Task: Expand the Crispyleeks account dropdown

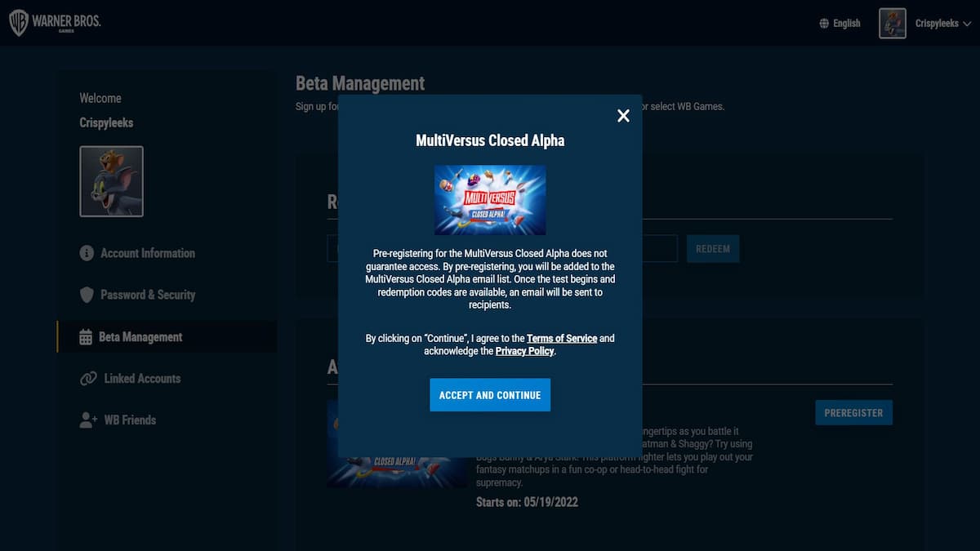Action: 942,24
